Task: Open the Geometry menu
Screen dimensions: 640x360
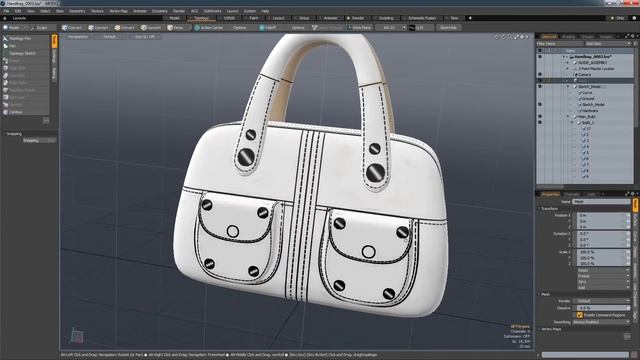Action: [77, 11]
